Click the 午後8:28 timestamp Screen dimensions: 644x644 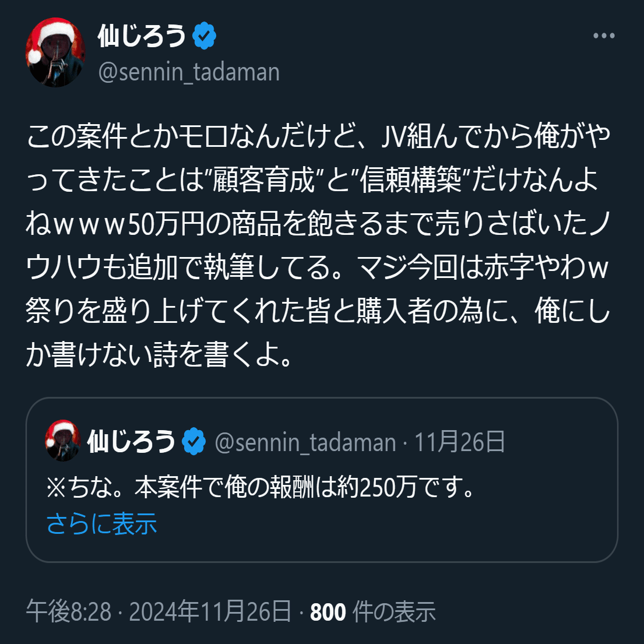69,611
